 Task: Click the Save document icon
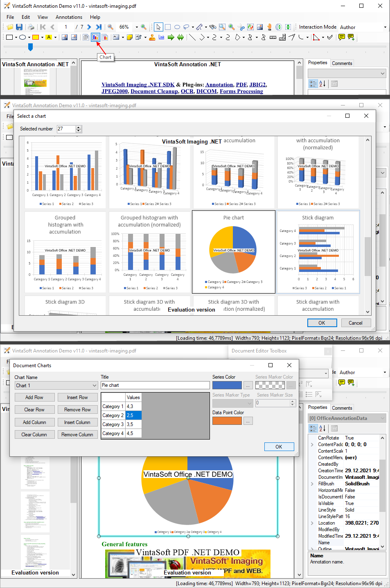click(19, 27)
